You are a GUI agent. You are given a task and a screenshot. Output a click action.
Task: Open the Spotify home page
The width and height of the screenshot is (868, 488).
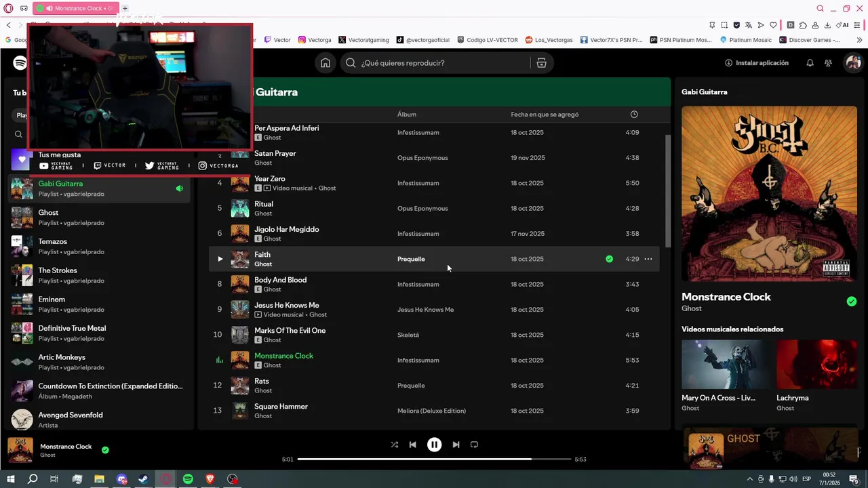[x=325, y=63]
